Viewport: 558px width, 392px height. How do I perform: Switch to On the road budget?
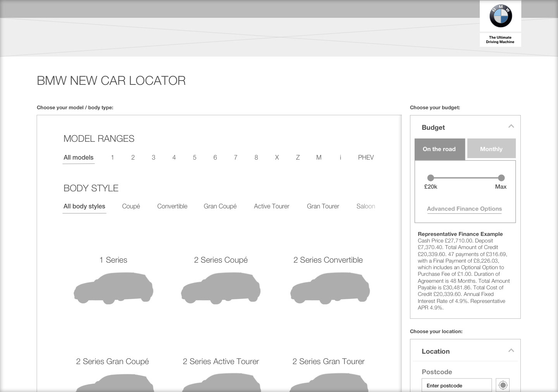440,149
